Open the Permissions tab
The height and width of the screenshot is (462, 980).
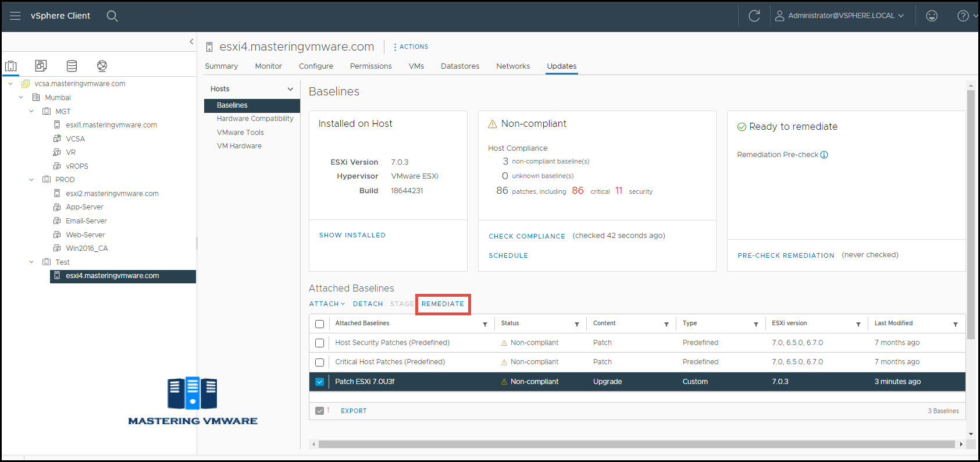coord(370,66)
